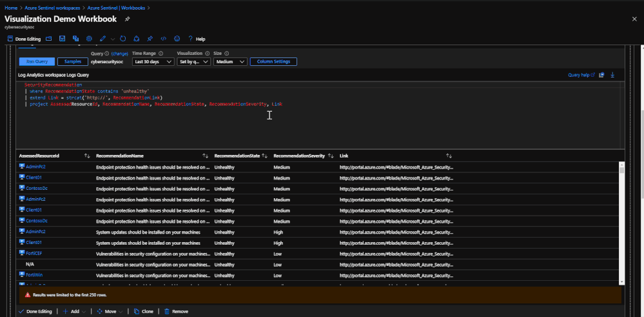Click the pencil edit icon in toolbar

click(102, 39)
